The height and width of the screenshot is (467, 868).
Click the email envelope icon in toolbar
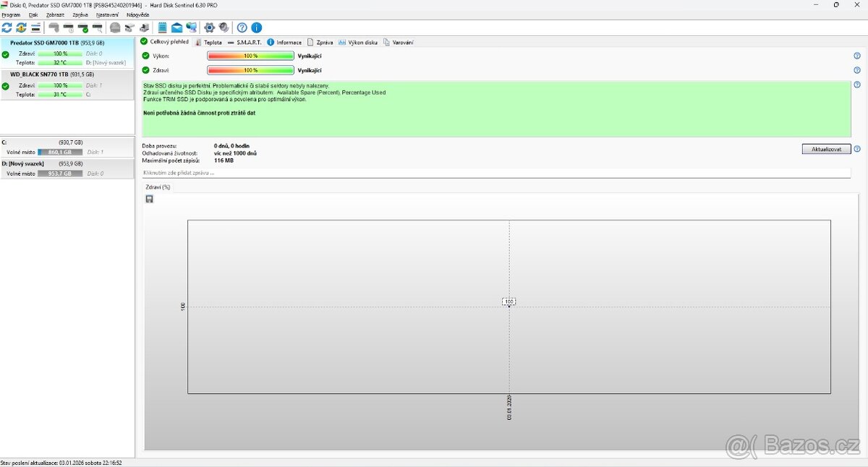[176, 27]
